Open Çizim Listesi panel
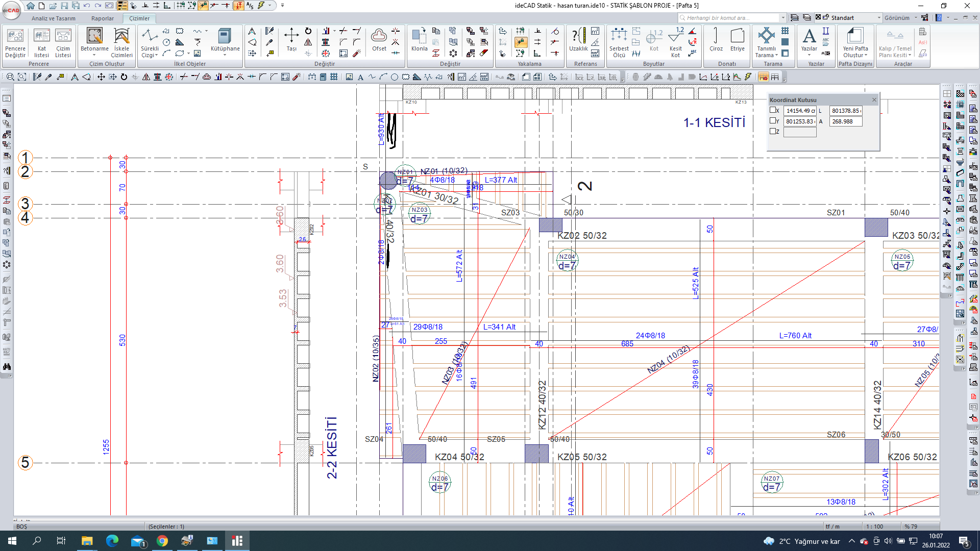Screen dimensions: 980x551 click(63, 43)
